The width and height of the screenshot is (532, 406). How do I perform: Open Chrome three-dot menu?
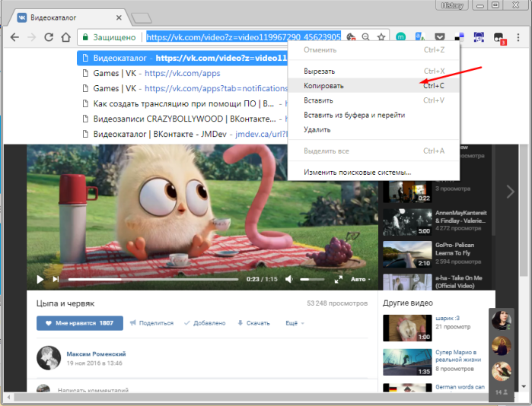click(518, 37)
